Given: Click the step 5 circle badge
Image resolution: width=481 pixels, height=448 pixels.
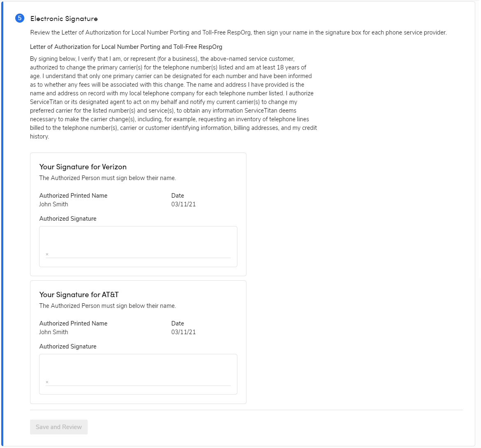Looking at the screenshot, I should (20, 18).
